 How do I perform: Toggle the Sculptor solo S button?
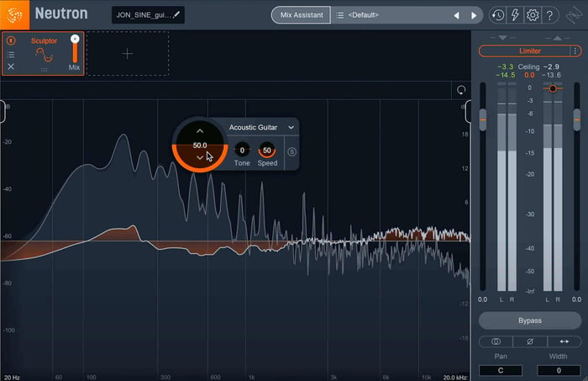click(292, 151)
